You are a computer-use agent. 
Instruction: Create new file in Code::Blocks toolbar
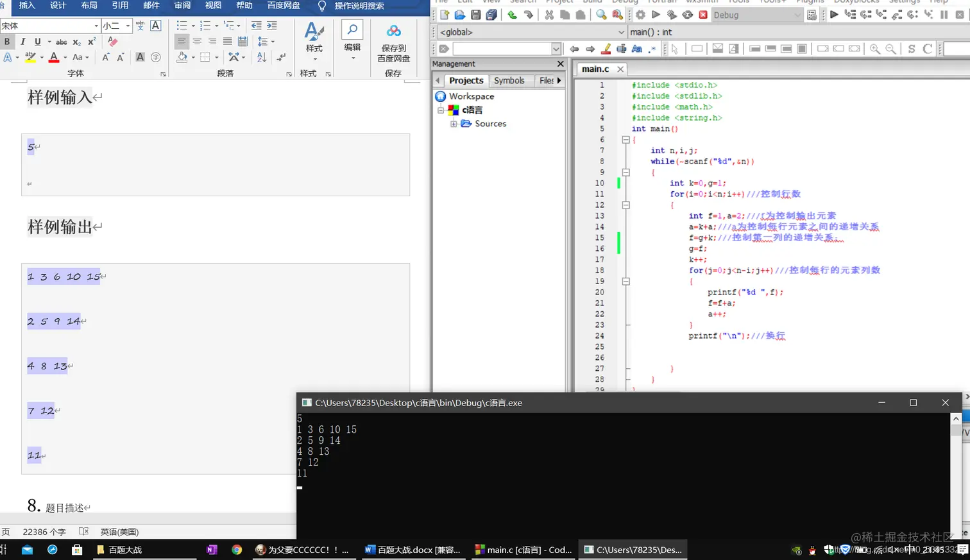tap(444, 15)
